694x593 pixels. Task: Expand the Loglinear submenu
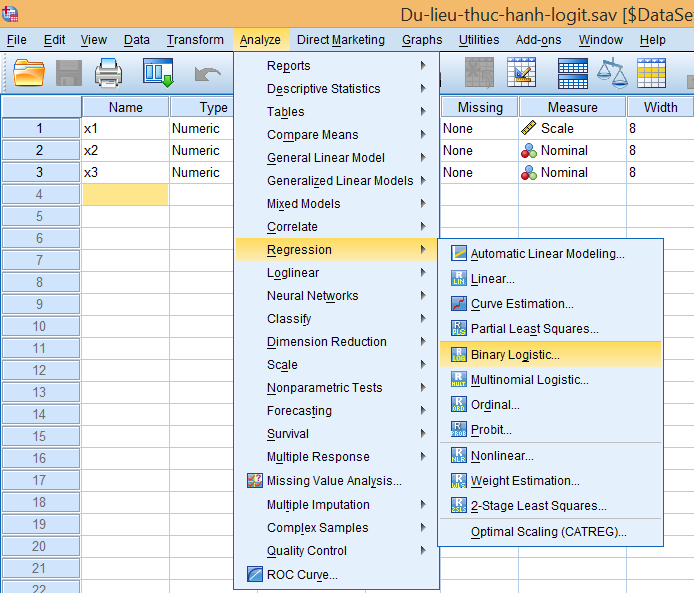pos(337,273)
